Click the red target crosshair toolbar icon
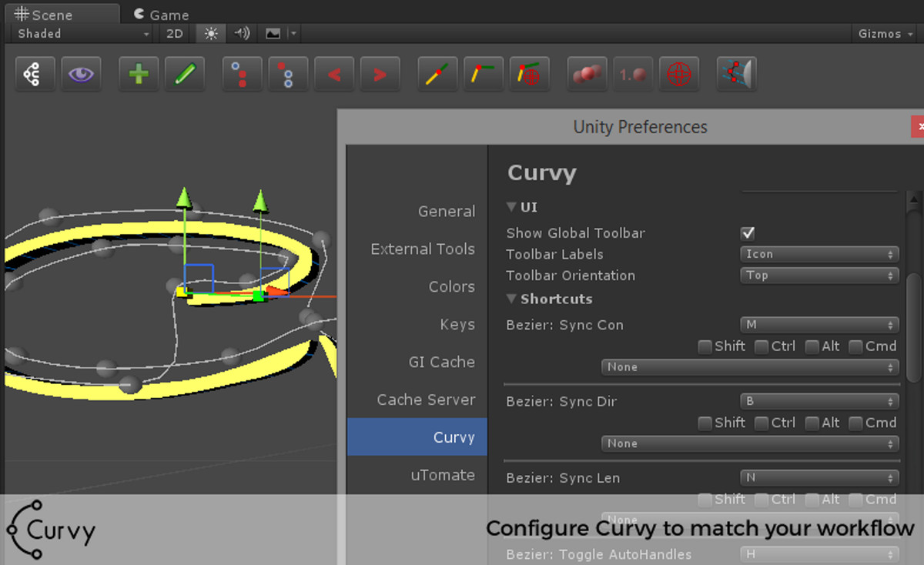This screenshot has width=924, height=565. tap(679, 74)
